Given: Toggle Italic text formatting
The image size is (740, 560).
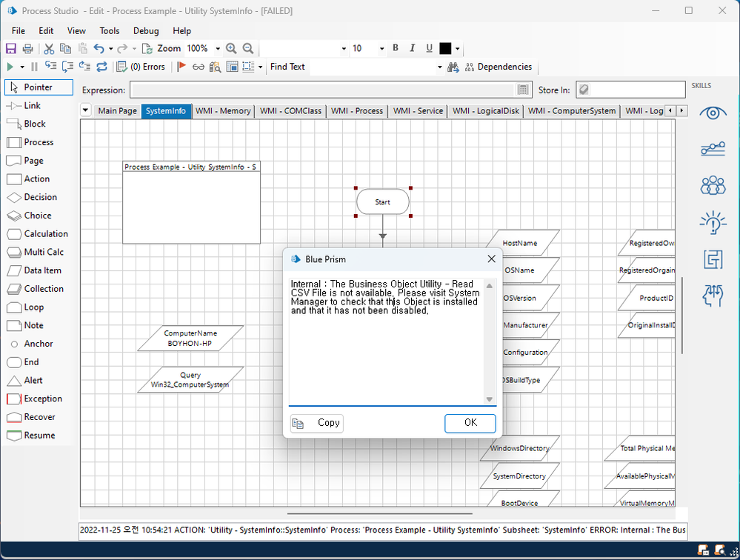Looking at the screenshot, I should point(413,48).
